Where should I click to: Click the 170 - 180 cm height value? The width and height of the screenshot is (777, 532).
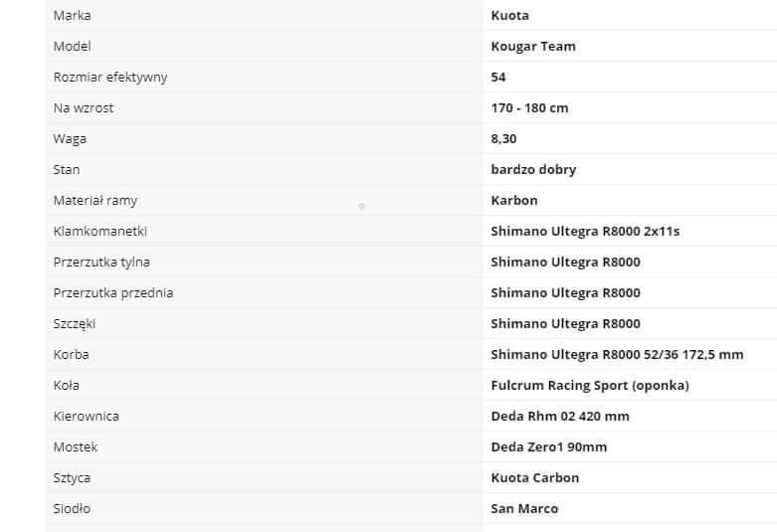(x=529, y=108)
